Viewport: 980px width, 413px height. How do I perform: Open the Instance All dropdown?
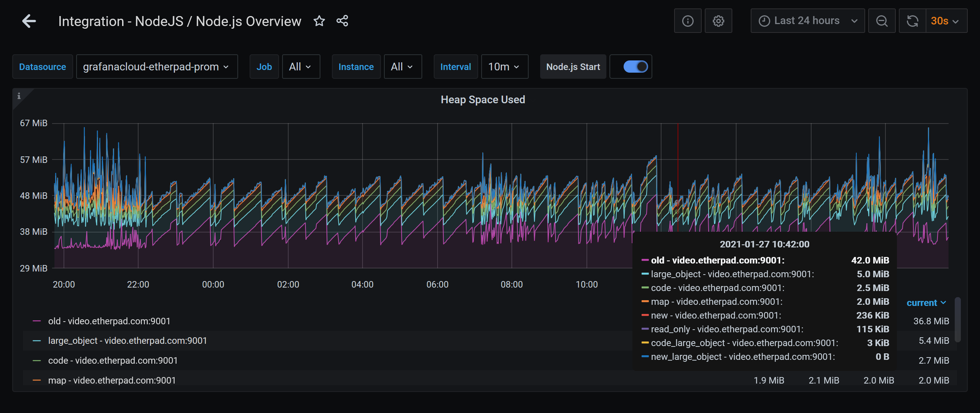pos(402,66)
